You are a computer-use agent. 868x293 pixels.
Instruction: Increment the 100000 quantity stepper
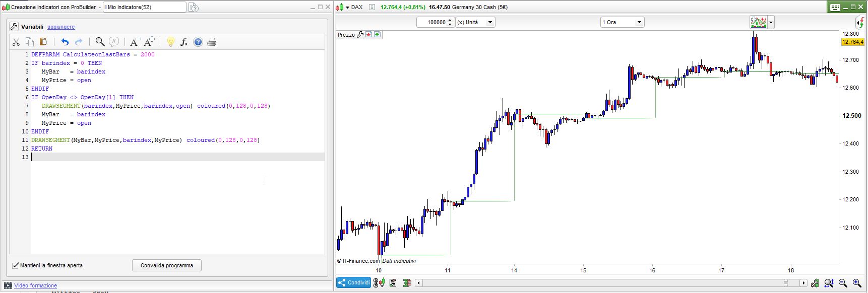[x=450, y=20]
